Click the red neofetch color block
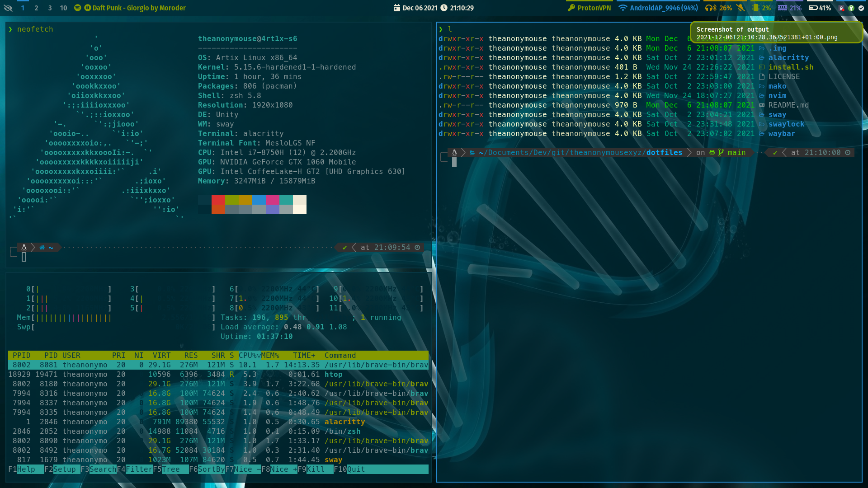 click(x=218, y=200)
